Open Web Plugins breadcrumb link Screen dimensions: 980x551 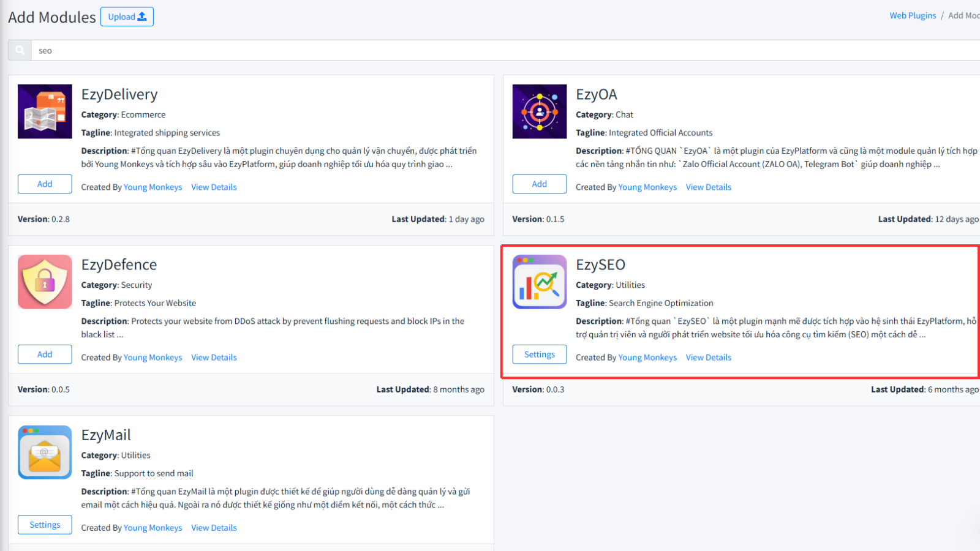pos(913,15)
